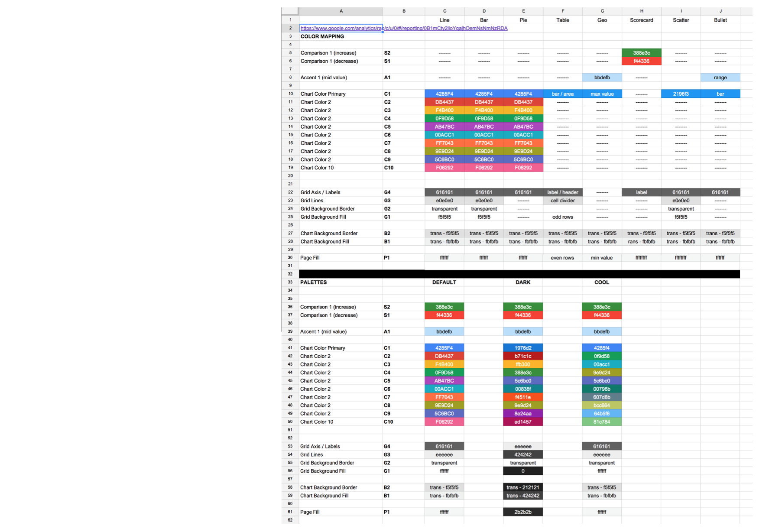Select row 10 header
The height and width of the screenshot is (532, 759).
coord(290,94)
